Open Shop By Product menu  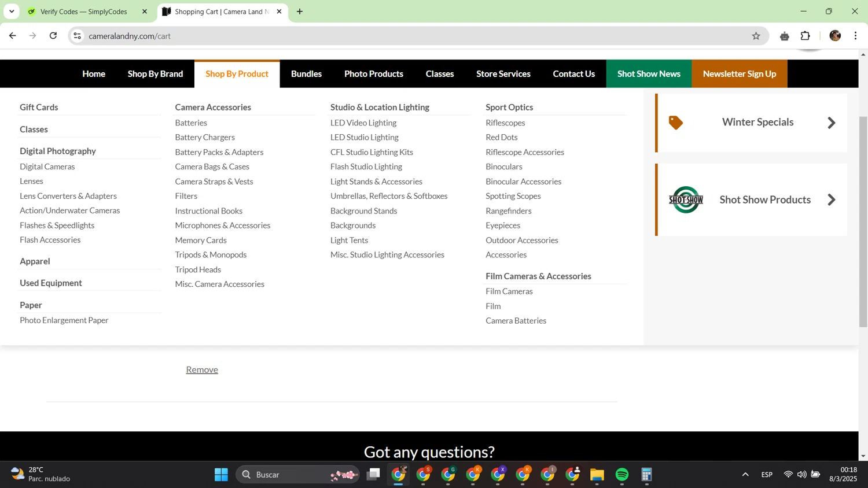[237, 74]
